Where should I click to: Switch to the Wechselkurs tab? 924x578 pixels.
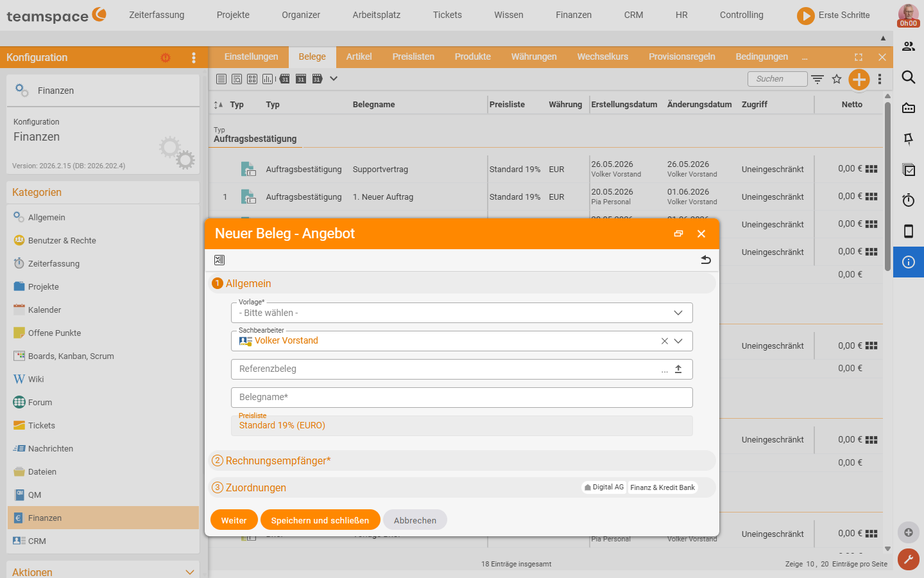click(603, 57)
